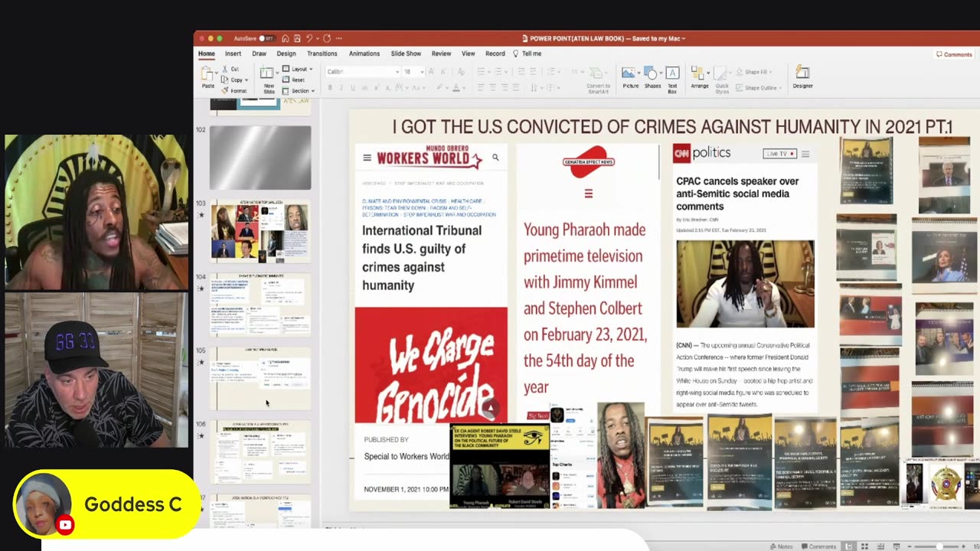Viewport: 980px width, 551px height.
Task: Open the font size 18 dropdown
Action: point(412,71)
